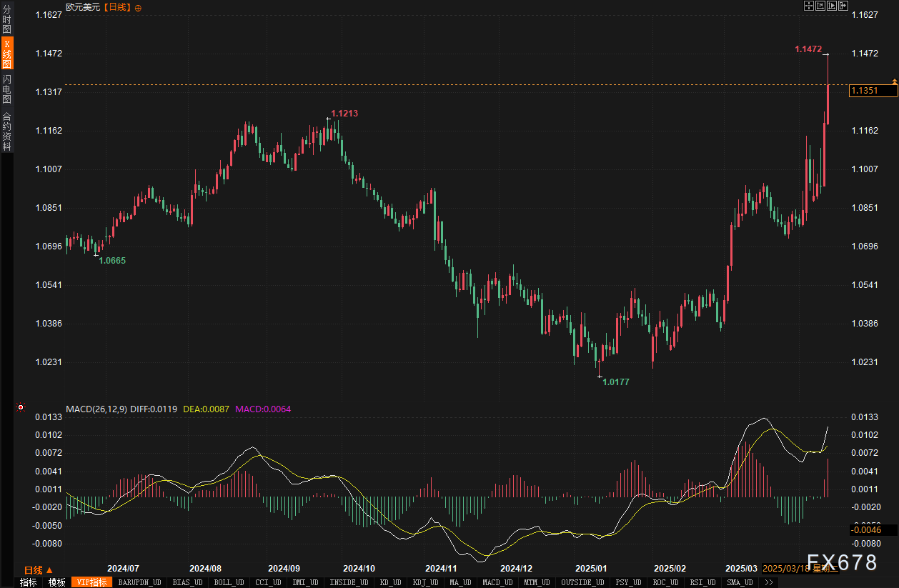899x588 pixels.
Task: Open 合约资料 contract info in sidebar
Action: [7, 131]
